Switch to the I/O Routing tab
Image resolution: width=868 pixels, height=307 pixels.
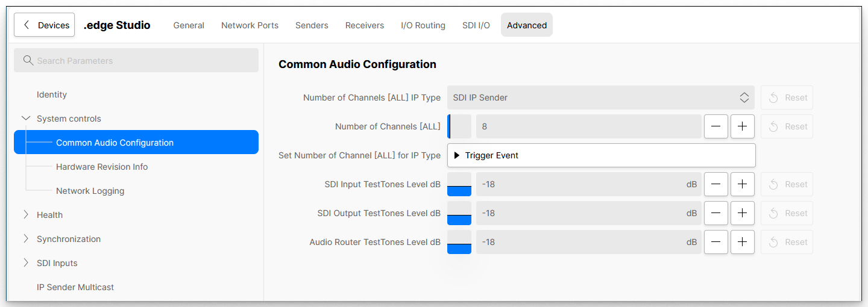pyautogui.click(x=423, y=25)
